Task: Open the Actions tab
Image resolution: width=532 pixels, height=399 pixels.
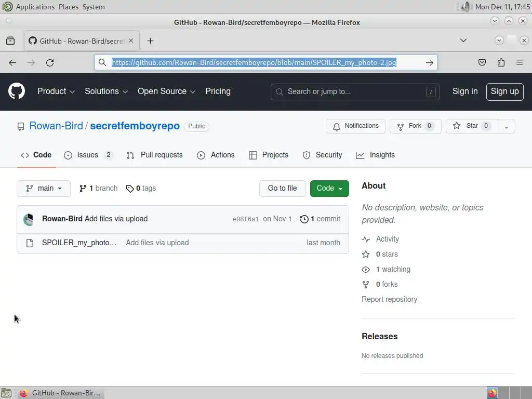Action: click(216, 155)
